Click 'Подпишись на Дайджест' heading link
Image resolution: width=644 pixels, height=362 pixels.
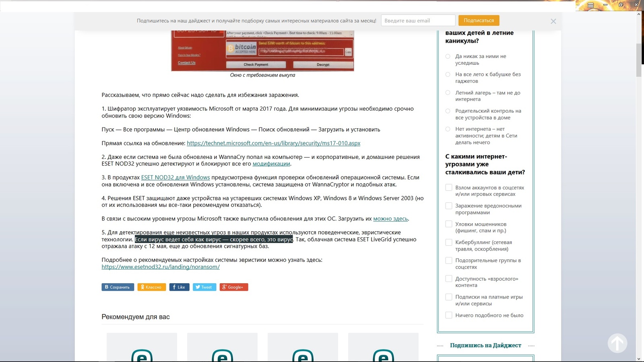coord(485,346)
